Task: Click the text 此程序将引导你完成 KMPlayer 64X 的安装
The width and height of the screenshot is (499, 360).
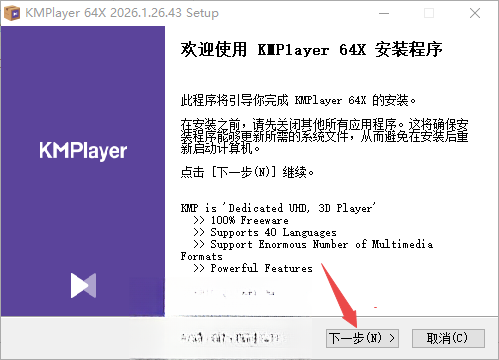Action: (298, 100)
